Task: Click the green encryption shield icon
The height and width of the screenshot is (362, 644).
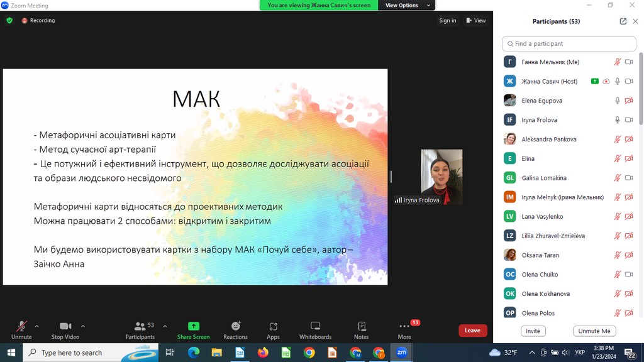Action: pos(9,20)
